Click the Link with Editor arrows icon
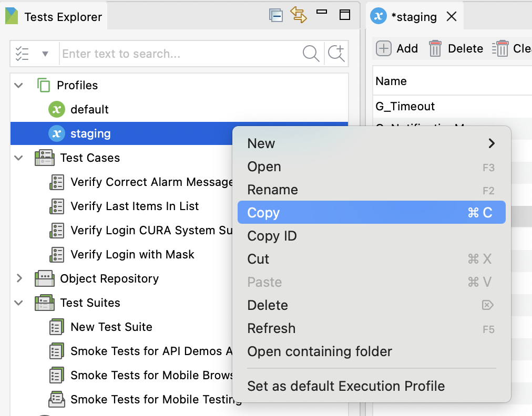The image size is (532, 416). point(298,15)
